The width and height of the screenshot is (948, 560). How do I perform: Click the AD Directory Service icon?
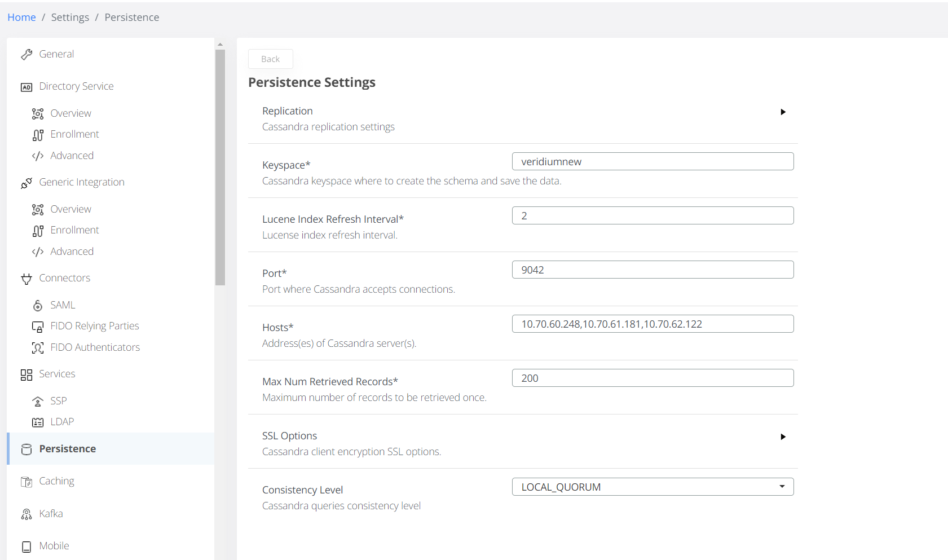(x=27, y=87)
